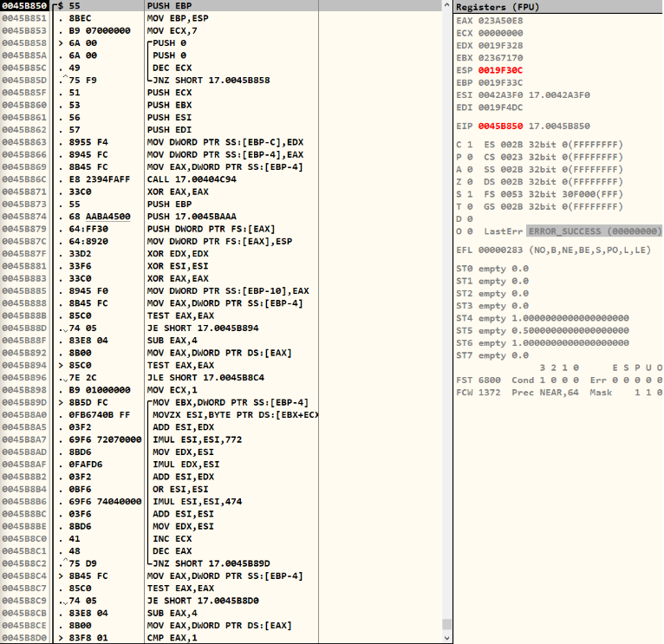
Task: Select CS segment register 0023
Action: 511,157
